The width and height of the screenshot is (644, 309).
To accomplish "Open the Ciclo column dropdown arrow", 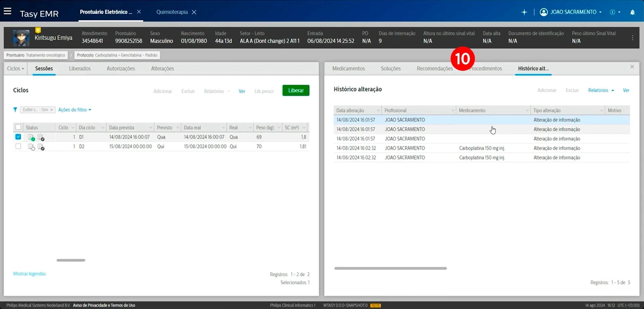I will coord(73,127).
